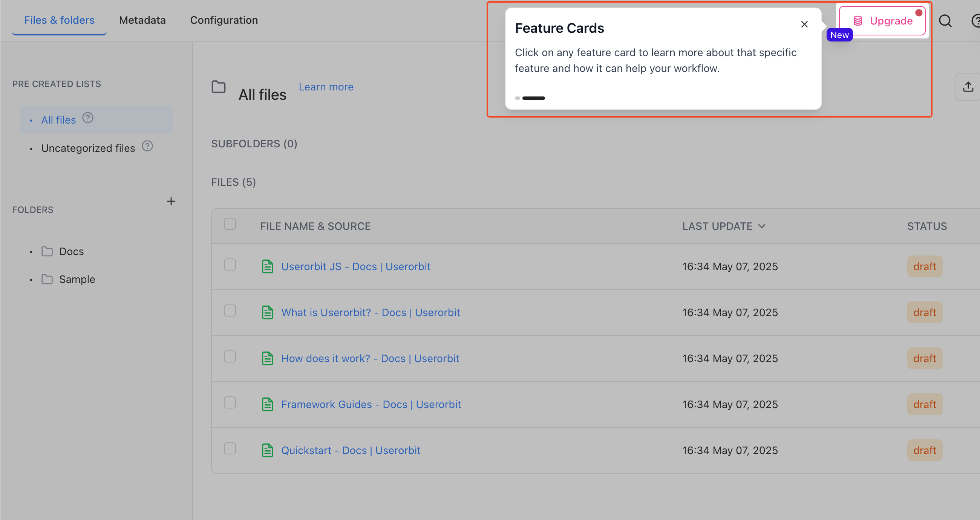Click the Docs folder icon in sidebar

pyautogui.click(x=47, y=251)
